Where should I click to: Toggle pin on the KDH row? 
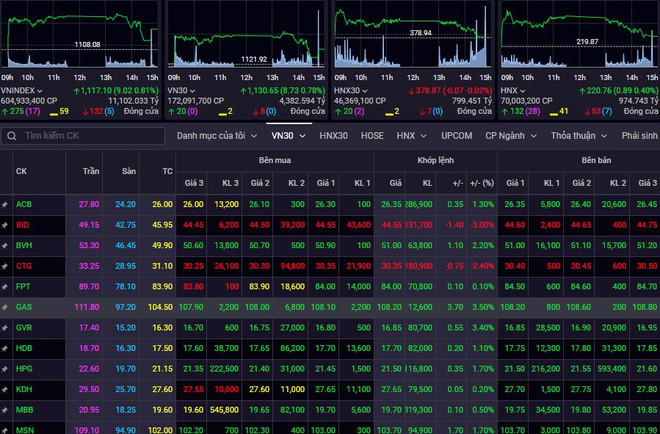pyautogui.click(x=5, y=388)
